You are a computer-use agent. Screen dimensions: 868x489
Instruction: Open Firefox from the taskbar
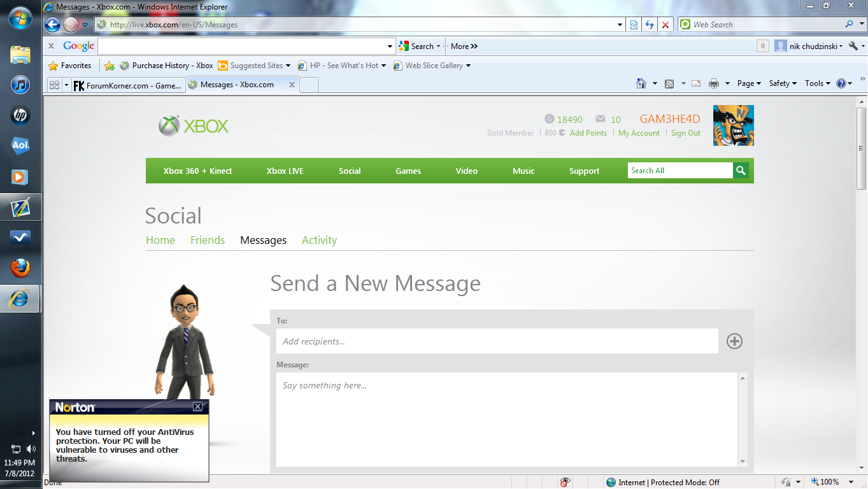(x=20, y=267)
